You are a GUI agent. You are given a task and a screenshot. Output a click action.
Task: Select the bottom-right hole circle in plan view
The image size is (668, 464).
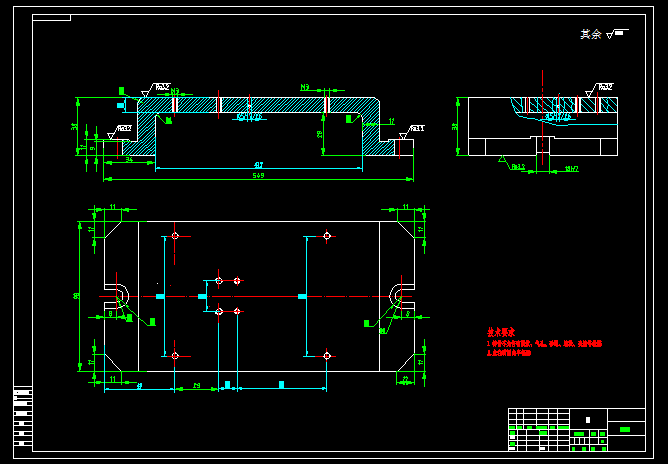(x=327, y=356)
